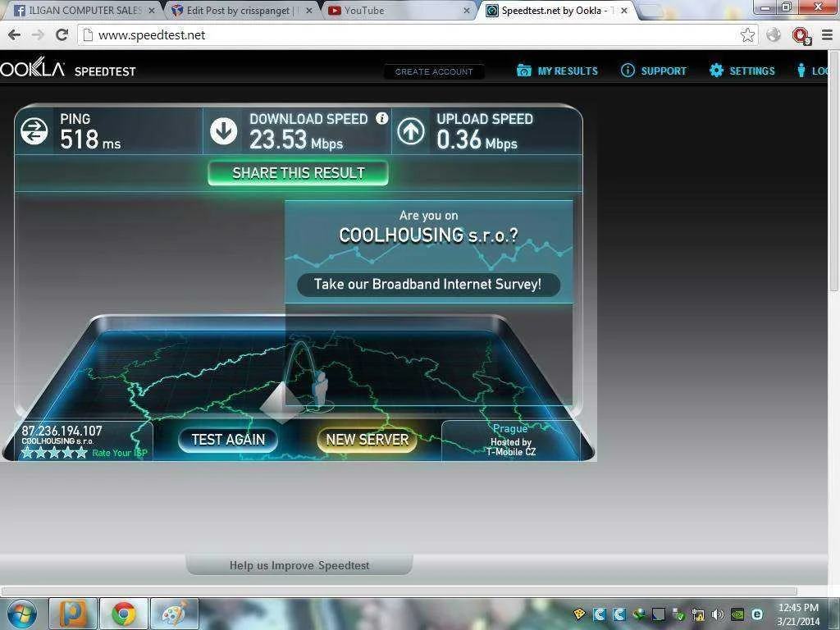Click the Prague hosted by T-Mobile CZ label
Screen dimensions: 840x630
(510, 441)
